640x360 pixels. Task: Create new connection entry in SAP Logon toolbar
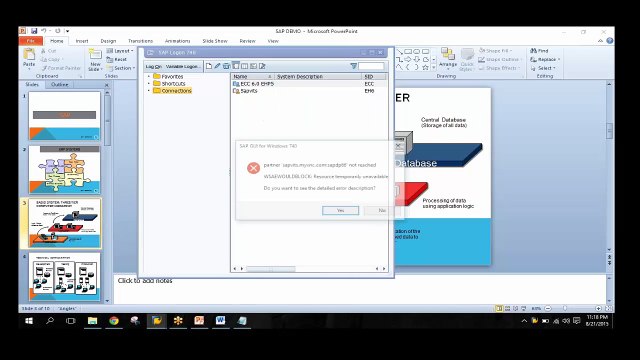click(x=209, y=66)
